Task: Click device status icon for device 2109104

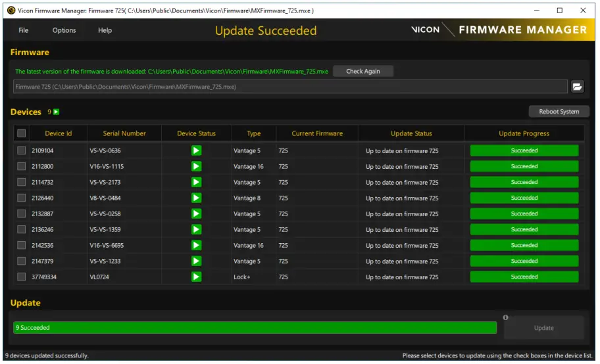Action: point(196,150)
